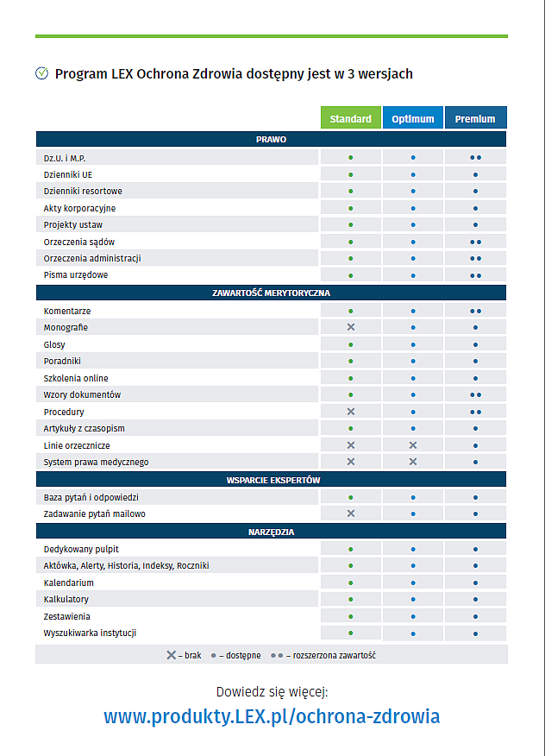Click the green checkmark icon beside the title
This screenshot has width=545, height=756.
42,73
